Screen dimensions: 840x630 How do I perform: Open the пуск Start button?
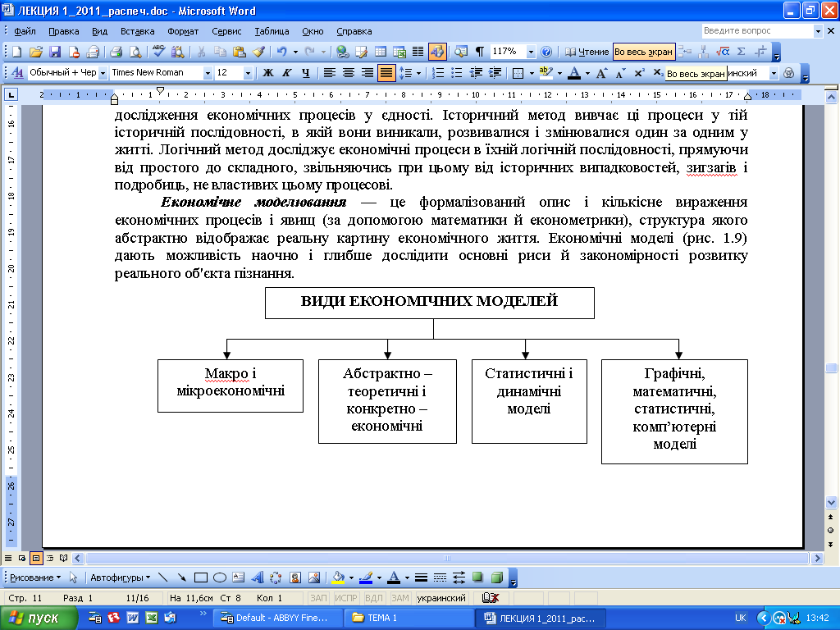click(38, 619)
